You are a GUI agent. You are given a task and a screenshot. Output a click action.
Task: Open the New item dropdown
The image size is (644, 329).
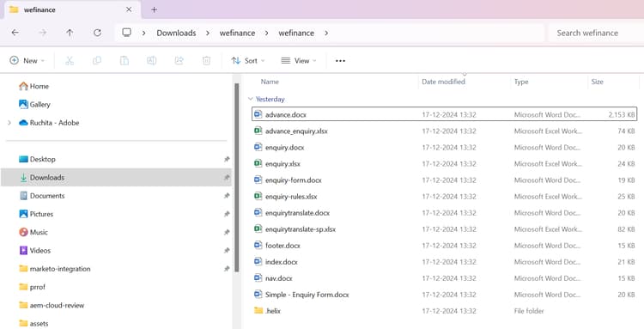pyautogui.click(x=27, y=61)
